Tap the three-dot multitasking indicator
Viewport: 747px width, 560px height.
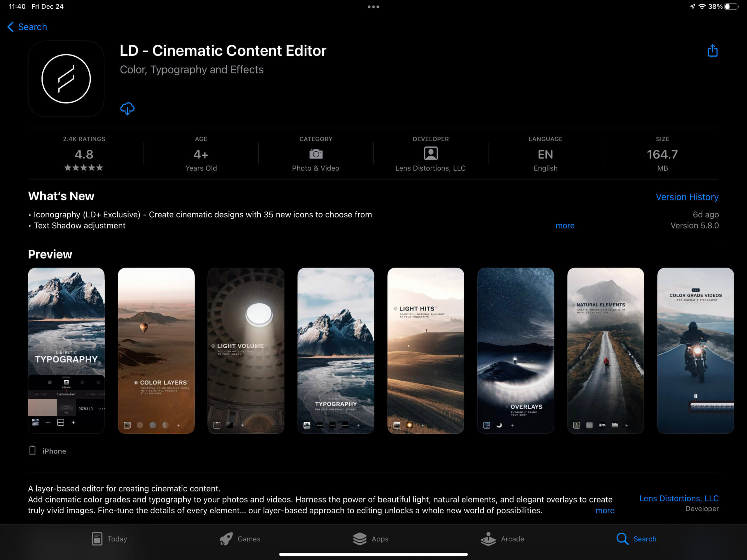(373, 7)
